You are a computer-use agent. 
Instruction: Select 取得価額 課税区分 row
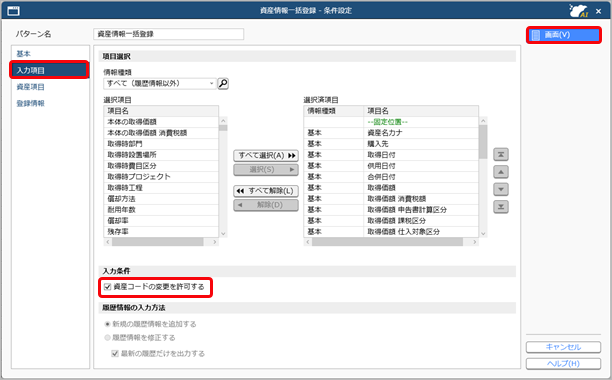(391, 220)
